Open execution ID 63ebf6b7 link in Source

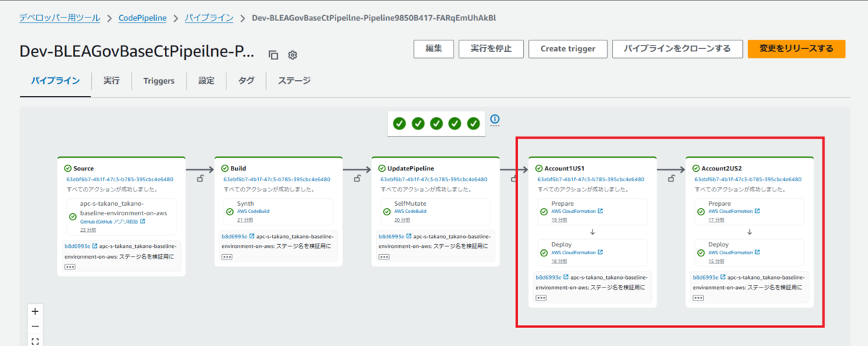[120, 179]
